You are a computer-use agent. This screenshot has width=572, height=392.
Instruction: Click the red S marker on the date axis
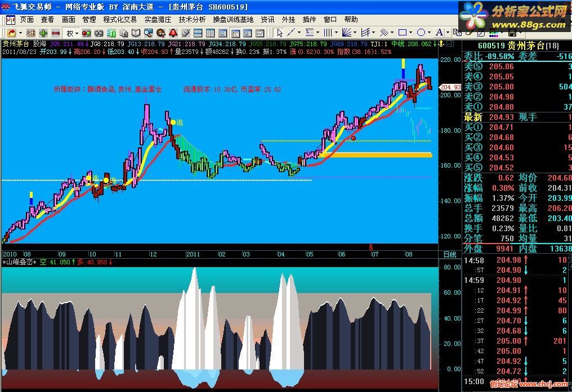click(x=371, y=247)
